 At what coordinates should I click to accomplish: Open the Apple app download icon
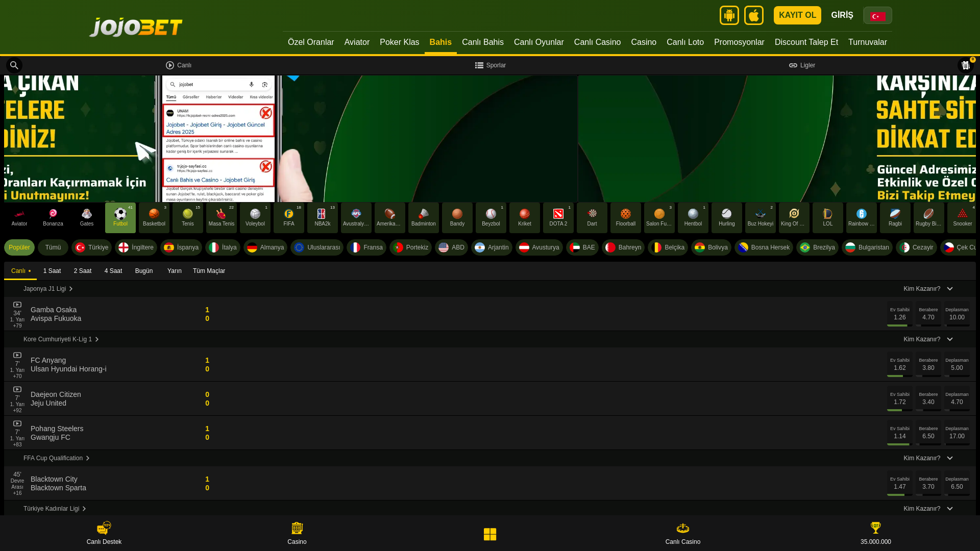pos(753,15)
